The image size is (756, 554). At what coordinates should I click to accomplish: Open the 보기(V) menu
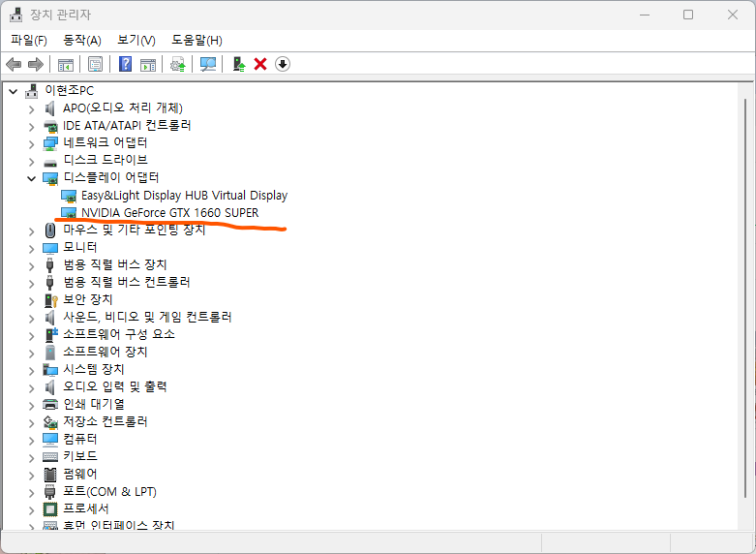point(136,40)
